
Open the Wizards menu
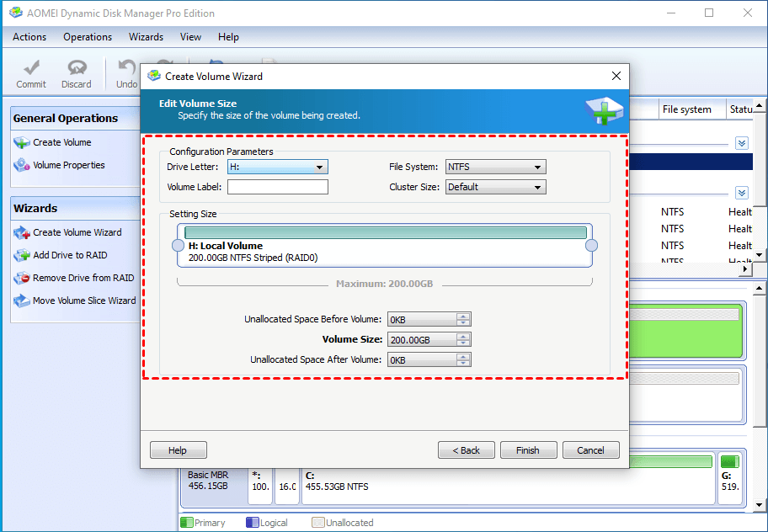pos(146,37)
